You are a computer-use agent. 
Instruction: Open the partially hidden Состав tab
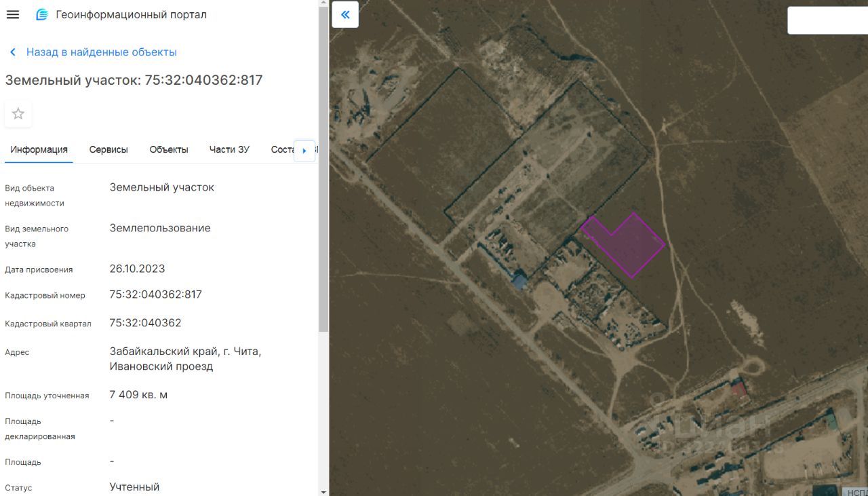point(281,150)
